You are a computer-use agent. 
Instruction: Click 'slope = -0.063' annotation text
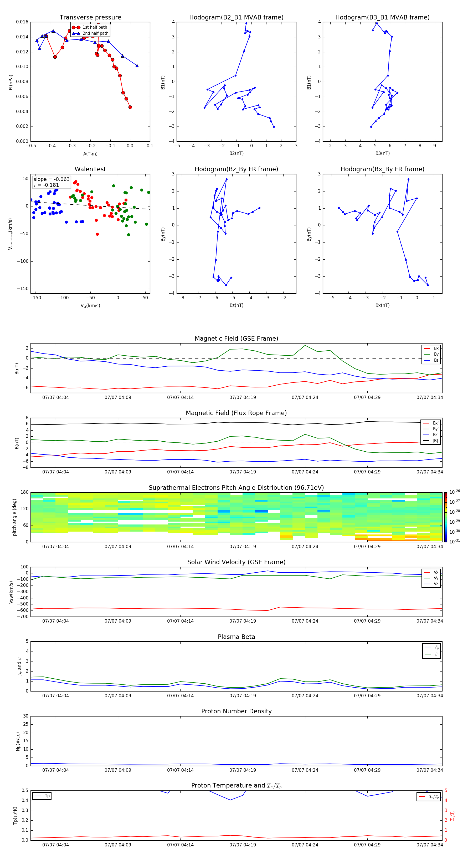[x=52, y=179]
